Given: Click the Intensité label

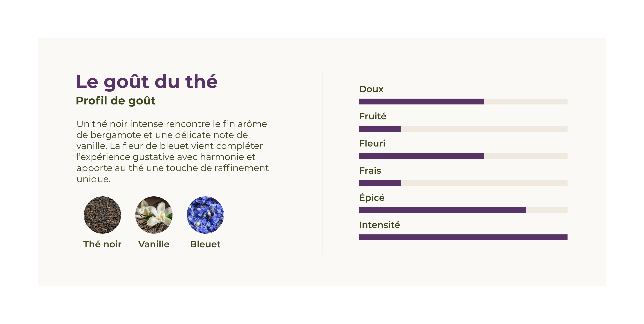Looking at the screenshot, I should pyautogui.click(x=379, y=225).
